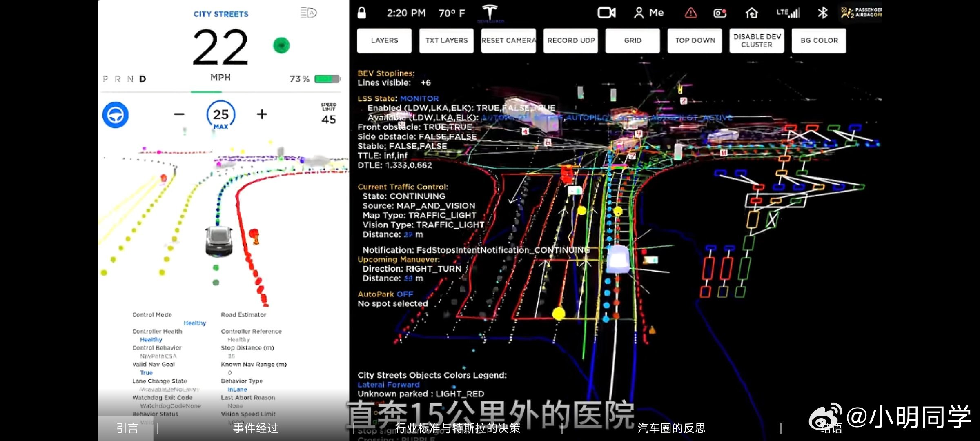Tap the Sentry mode recording icon
Screen dimensions: 980x441
720,13
